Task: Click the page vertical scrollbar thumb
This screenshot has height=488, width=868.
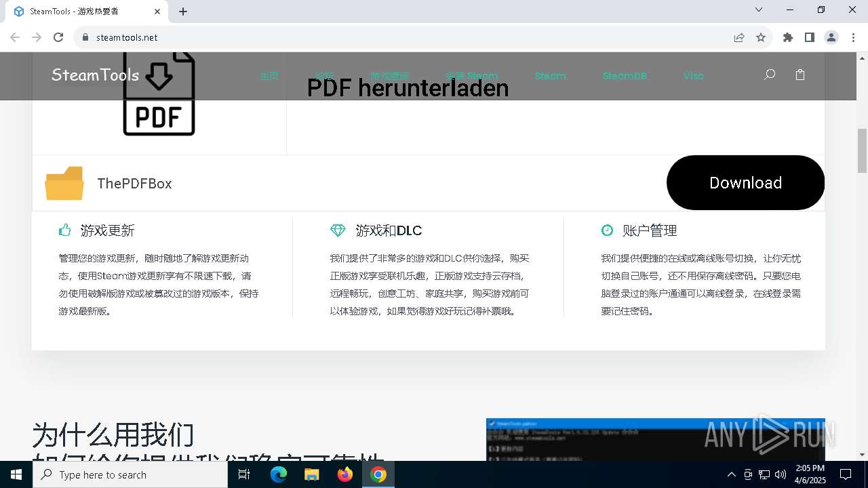Action: (x=862, y=150)
